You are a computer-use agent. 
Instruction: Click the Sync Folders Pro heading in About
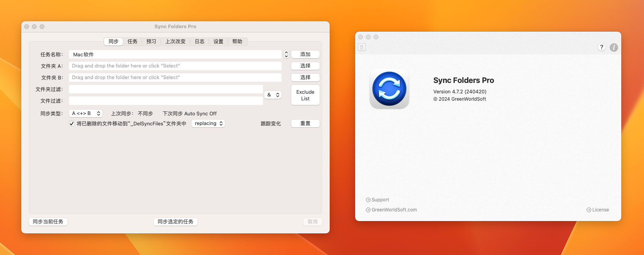[464, 80]
